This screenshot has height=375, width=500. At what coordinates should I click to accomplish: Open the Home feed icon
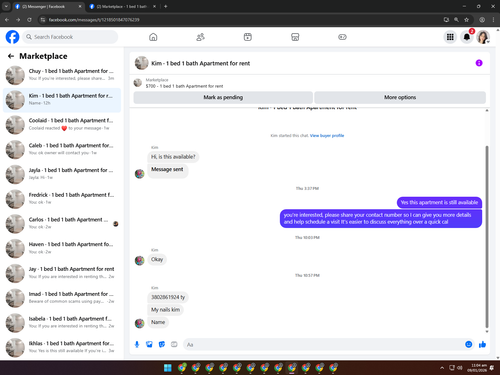(153, 37)
